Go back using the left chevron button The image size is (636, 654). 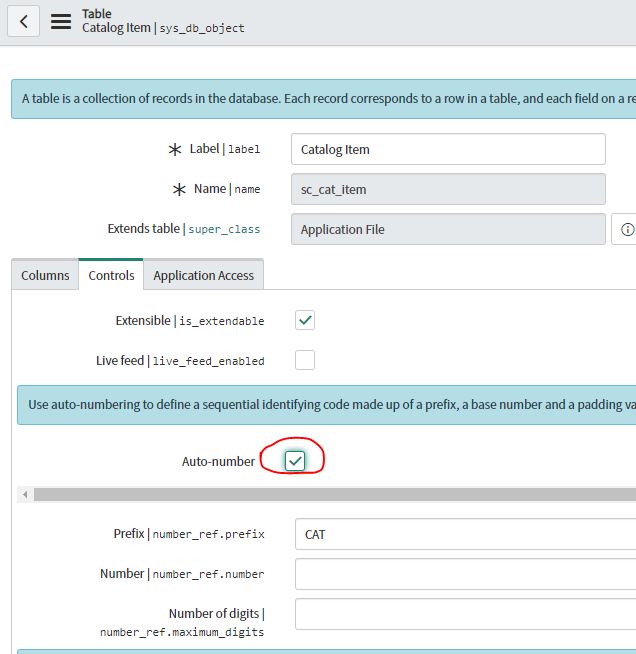[23, 21]
